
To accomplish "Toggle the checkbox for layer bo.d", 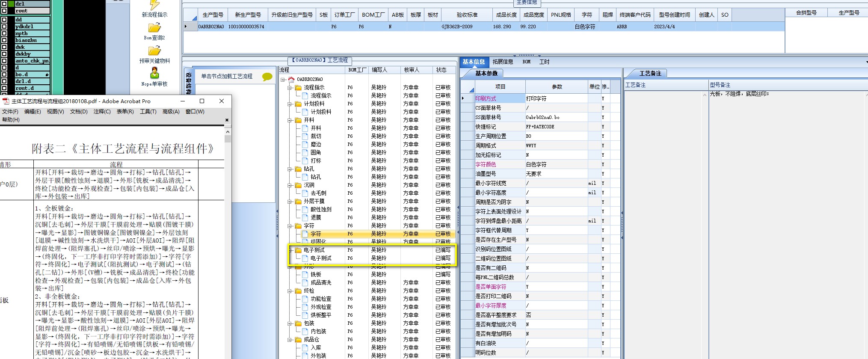I will [x=4, y=74].
